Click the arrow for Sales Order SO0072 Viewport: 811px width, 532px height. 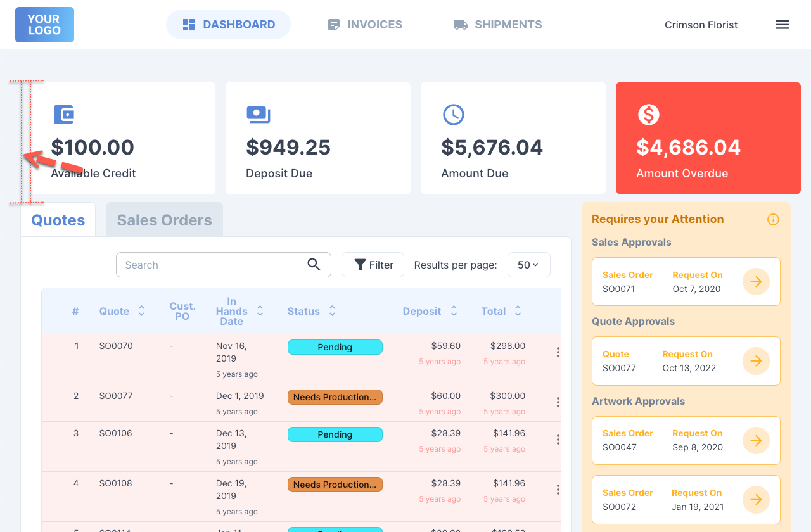tap(756, 500)
